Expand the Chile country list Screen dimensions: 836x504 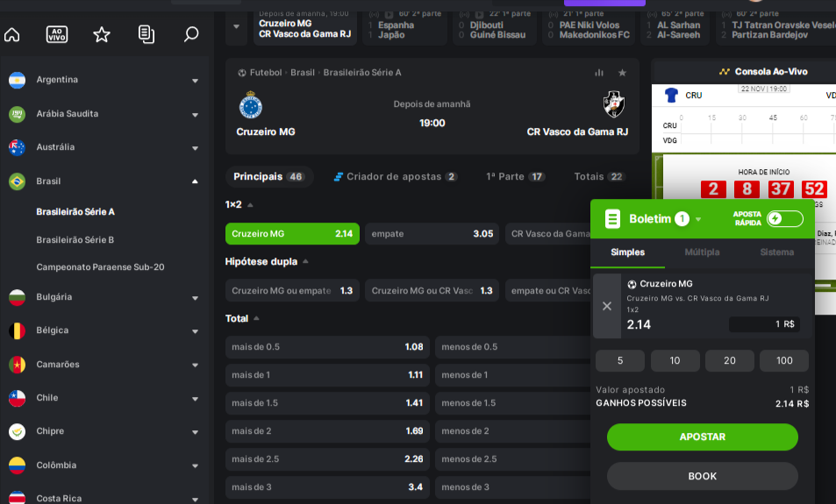click(x=195, y=399)
